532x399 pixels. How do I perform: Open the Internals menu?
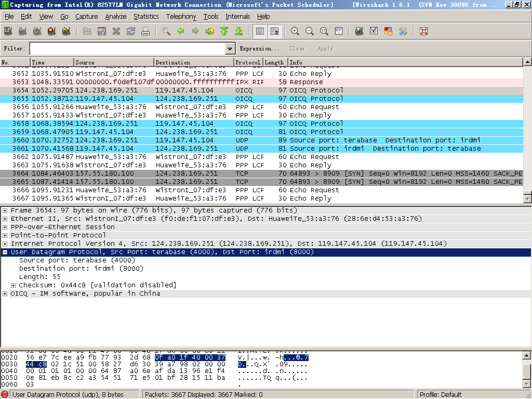point(237,16)
